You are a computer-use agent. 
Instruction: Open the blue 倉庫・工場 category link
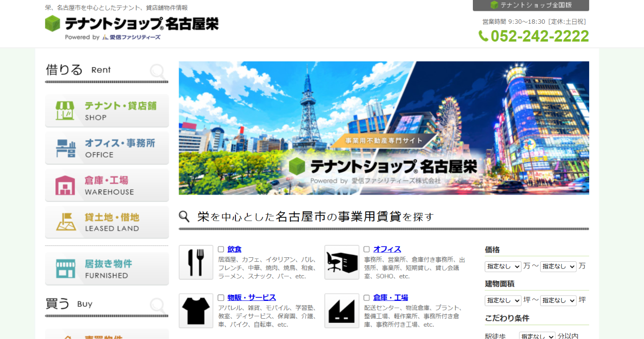[x=391, y=298]
